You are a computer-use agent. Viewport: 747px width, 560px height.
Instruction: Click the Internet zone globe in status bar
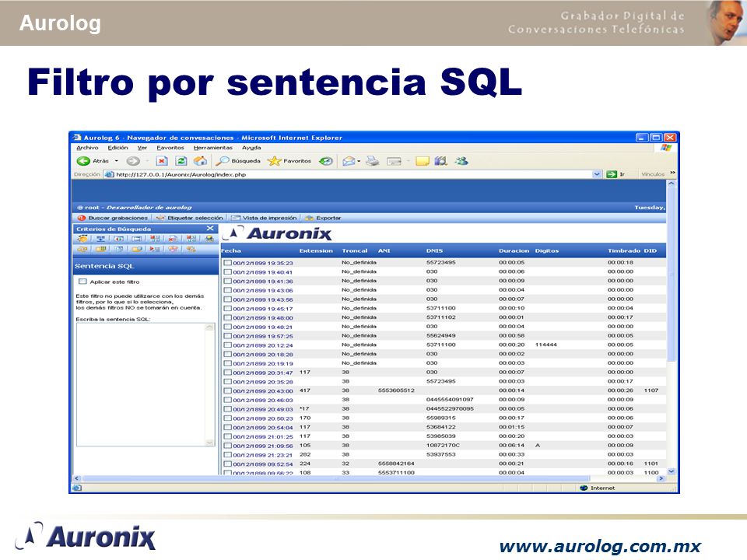pyautogui.click(x=584, y=488)
